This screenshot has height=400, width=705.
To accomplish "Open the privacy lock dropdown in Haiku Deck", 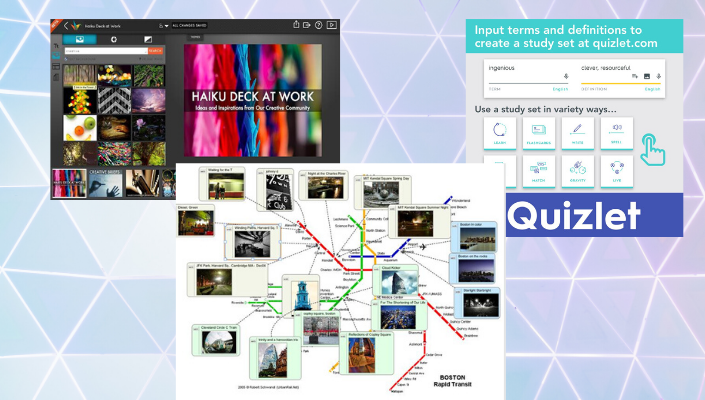I will coord(164,26).
